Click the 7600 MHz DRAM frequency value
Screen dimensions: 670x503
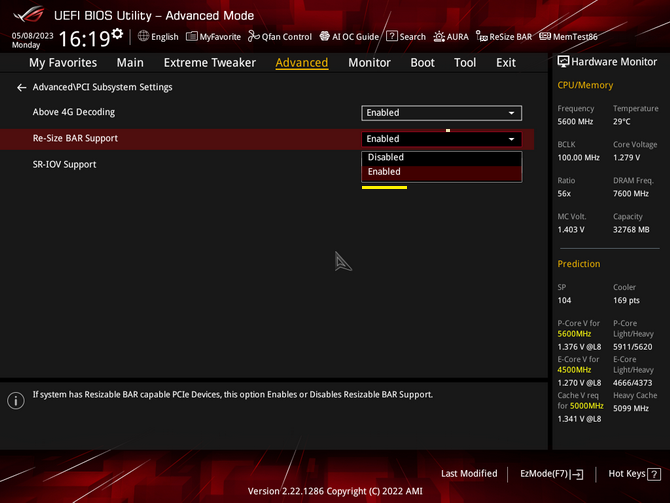tap(631, 194)
